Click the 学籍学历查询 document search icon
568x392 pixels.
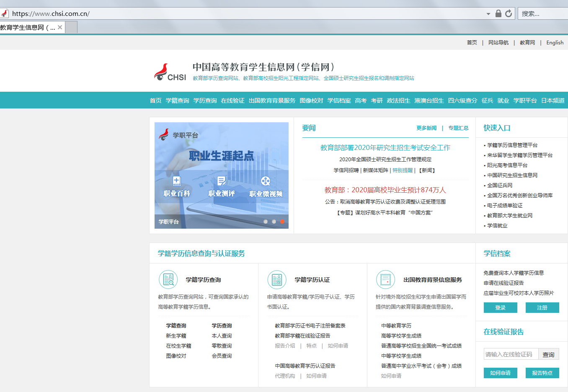[168, 279]
